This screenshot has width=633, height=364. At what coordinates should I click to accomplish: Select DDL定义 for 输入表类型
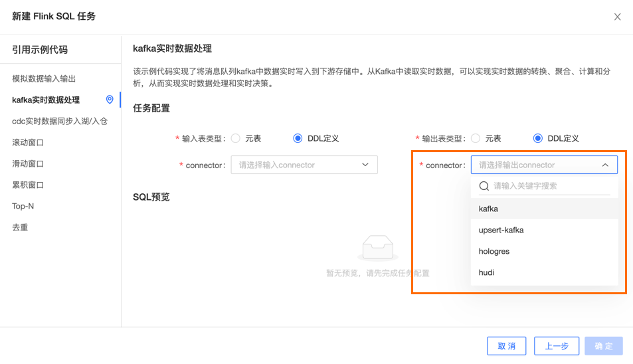pos(298,138)
